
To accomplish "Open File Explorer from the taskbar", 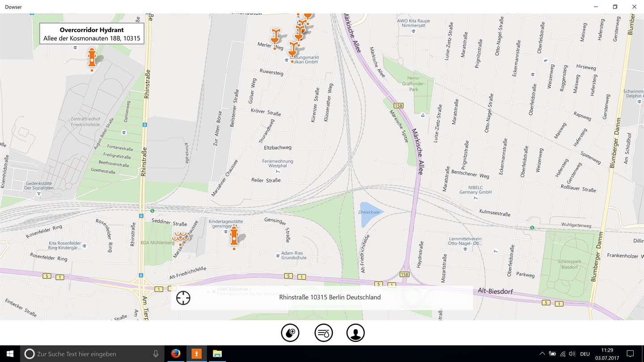I will pyautogui.click(x=217, y=354).
